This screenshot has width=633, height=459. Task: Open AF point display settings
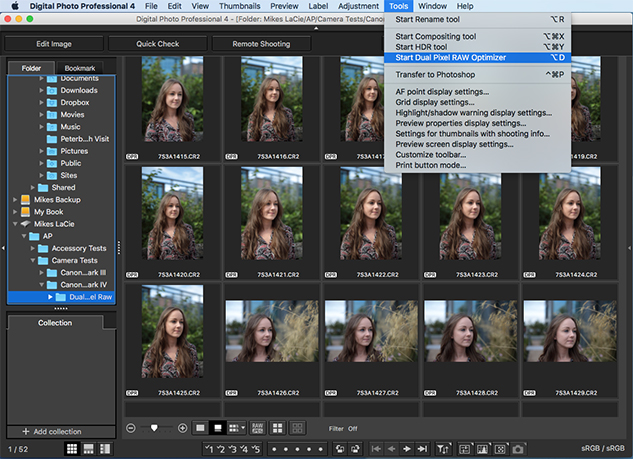pyautogui.click(x=478, y=92)
